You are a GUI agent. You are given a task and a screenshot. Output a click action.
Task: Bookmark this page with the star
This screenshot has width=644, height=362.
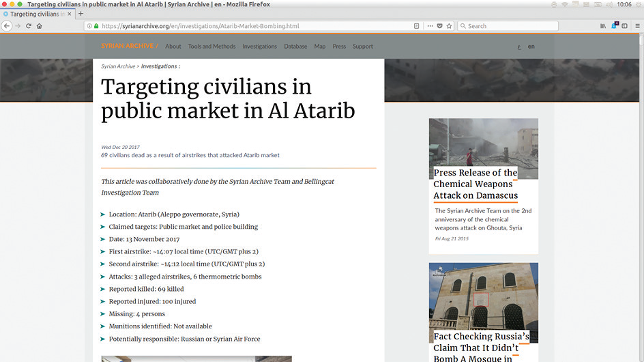449,26
